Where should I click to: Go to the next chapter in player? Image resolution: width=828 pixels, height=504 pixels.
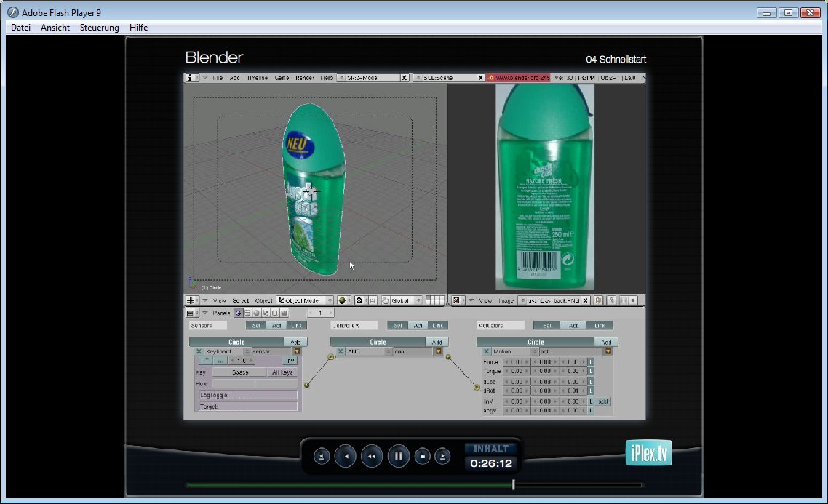pyautogui.click(x=442, y=456)
